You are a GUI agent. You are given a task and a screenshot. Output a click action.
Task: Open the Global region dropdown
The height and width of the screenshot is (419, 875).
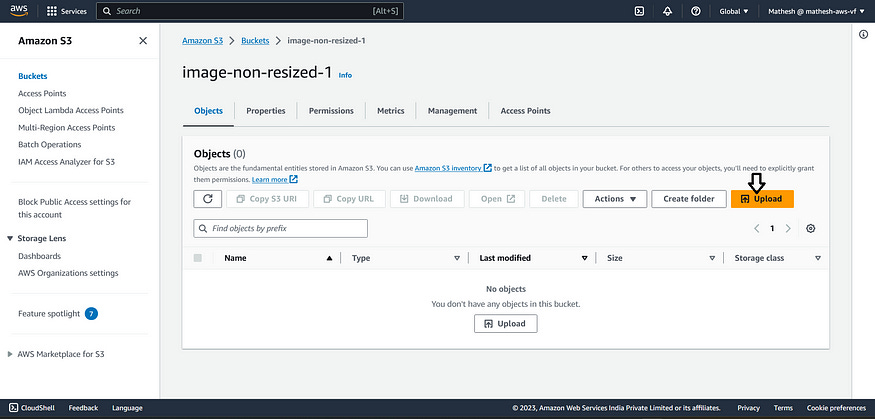(734, 11)
